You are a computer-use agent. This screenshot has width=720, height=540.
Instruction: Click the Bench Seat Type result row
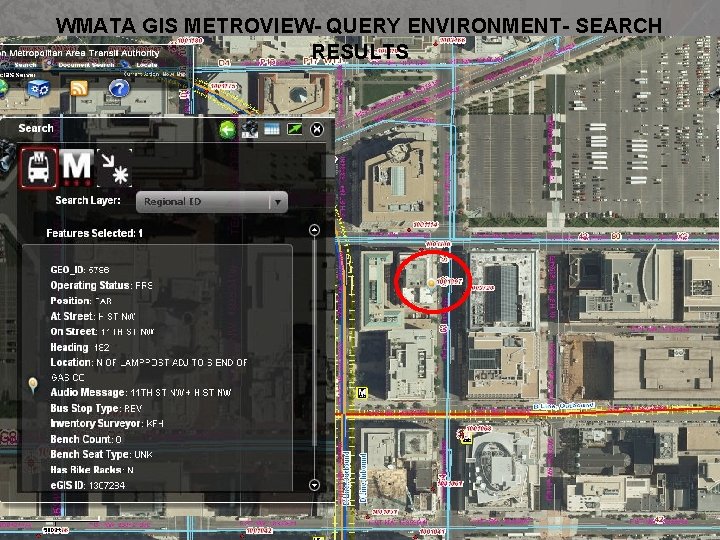[101, 455]
